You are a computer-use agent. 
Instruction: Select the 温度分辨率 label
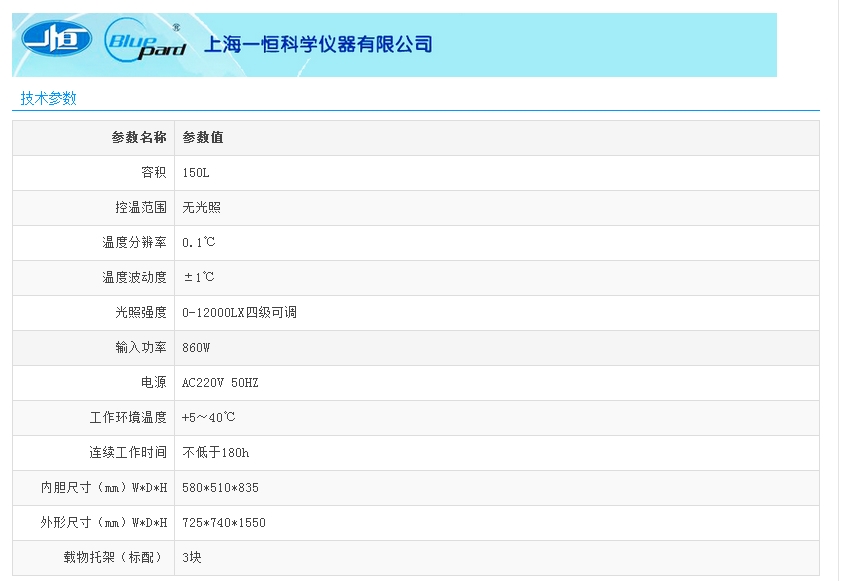(x=134, y=243)
